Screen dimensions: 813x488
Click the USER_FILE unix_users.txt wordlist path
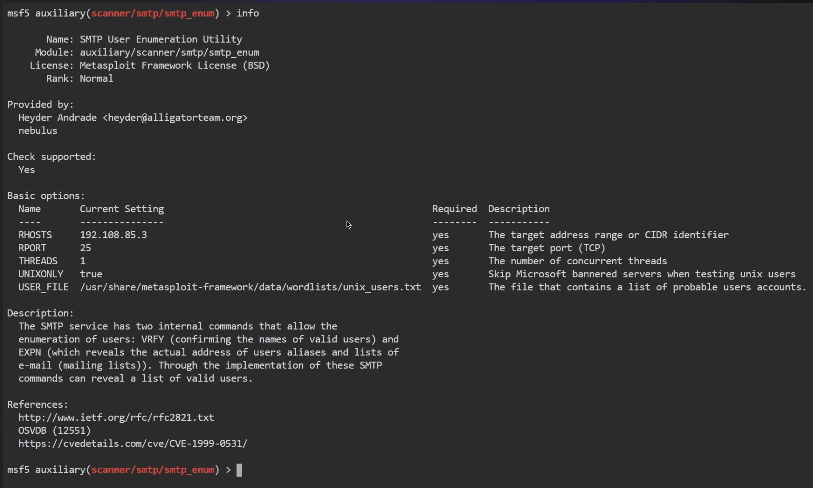click(250, 287)
